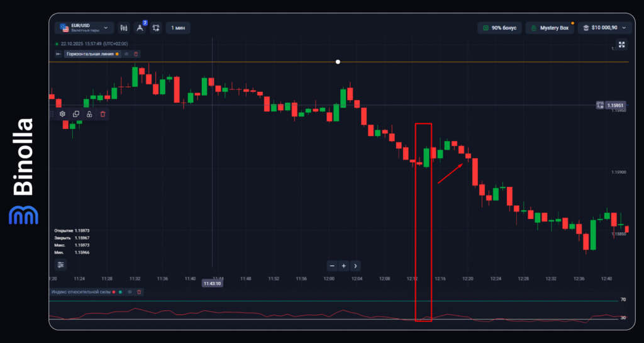
Task: Open the 1 мин timeframe selector
Action: click(x=178, y=28)
